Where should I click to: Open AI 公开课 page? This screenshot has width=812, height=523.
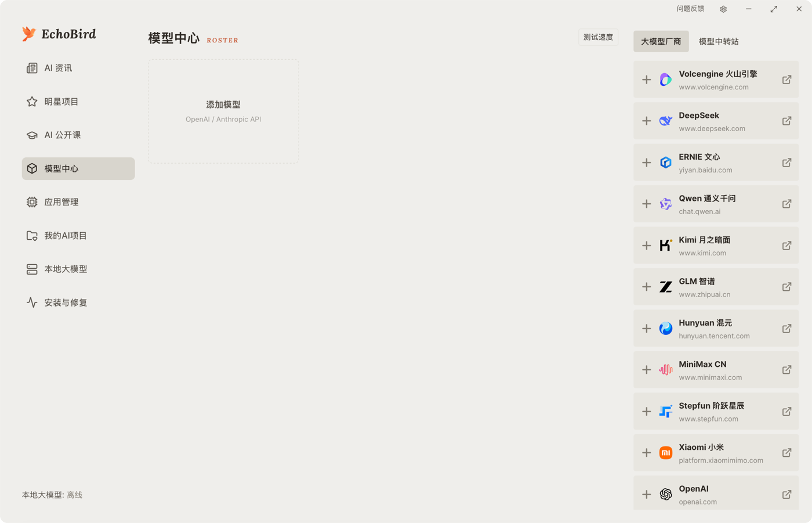coord(78,135)
